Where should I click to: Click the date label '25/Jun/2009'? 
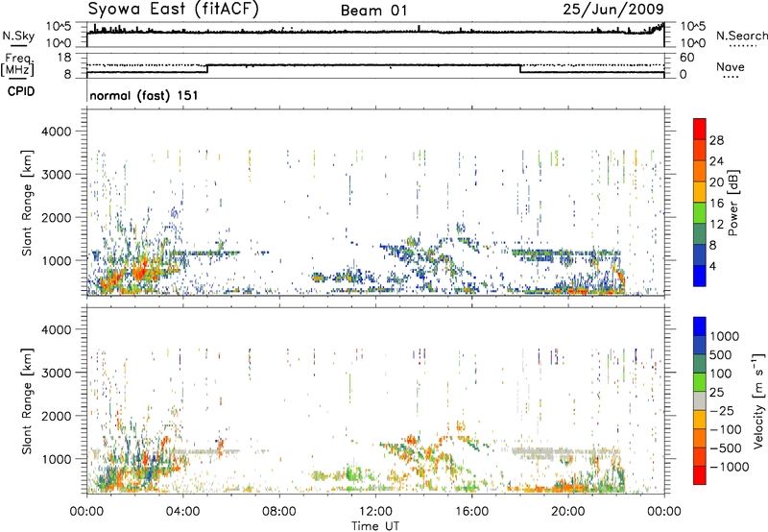coord(613,10)
